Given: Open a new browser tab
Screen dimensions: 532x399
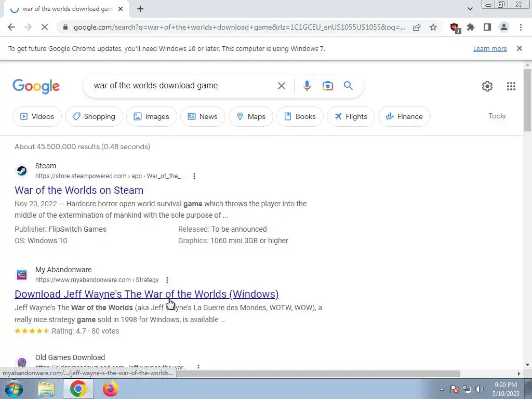Looking at the screenshot, I should (x=140, y=9).
